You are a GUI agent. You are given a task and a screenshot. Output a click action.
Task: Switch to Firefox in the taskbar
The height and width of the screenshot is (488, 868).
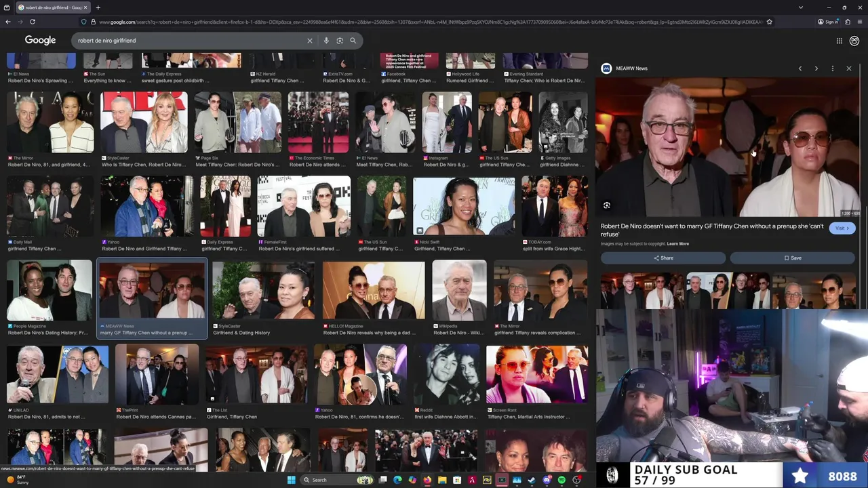(427, 480)
